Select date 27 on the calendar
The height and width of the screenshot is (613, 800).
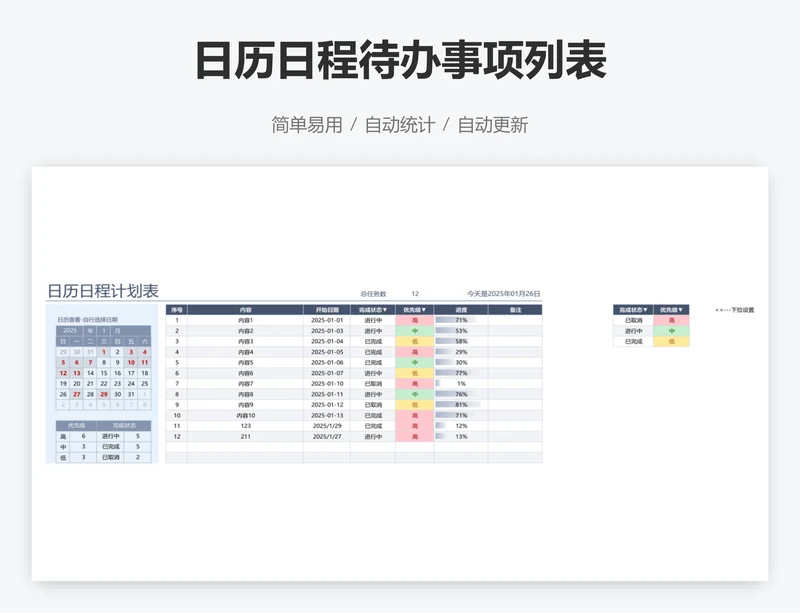pyautogui.click(x=77, y=394)
